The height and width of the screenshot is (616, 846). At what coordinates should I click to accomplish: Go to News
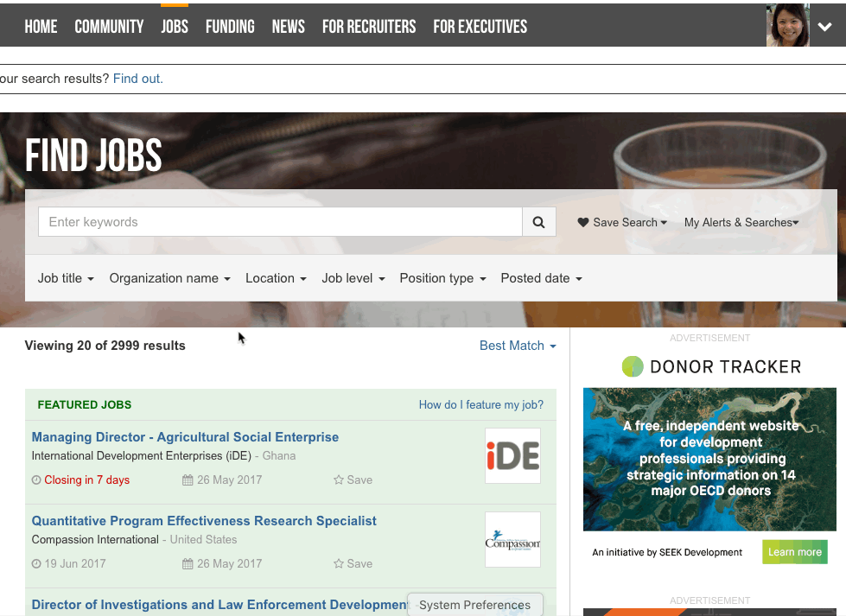[x=288, y=27]
